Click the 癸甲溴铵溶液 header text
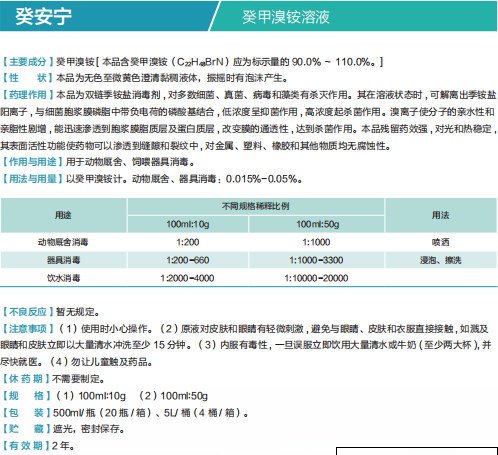The height and width of the screenshot is (455, 498). click(286, 17)
